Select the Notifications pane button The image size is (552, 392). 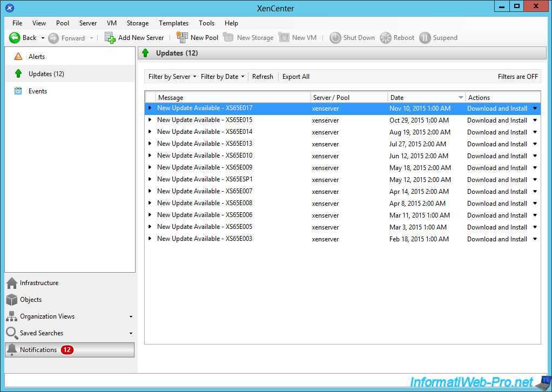(x=70, y=350)
